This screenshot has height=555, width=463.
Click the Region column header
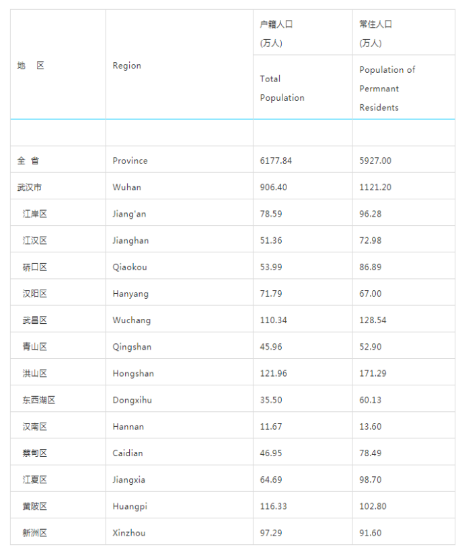[x=127, y=65]
